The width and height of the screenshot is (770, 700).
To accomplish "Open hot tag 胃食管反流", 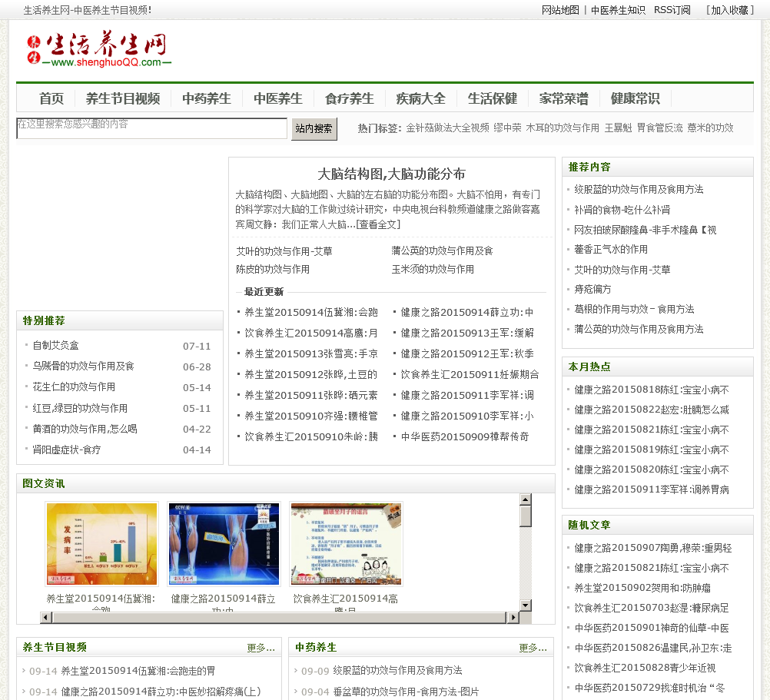I will (x=659, y=128).
